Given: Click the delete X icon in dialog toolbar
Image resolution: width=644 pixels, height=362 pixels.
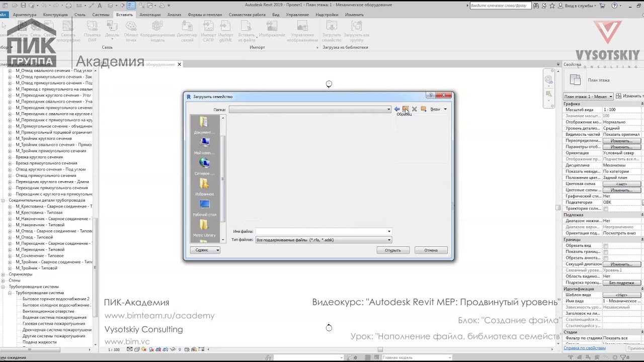Looking at the screenshot, I should tap(414, 109).
